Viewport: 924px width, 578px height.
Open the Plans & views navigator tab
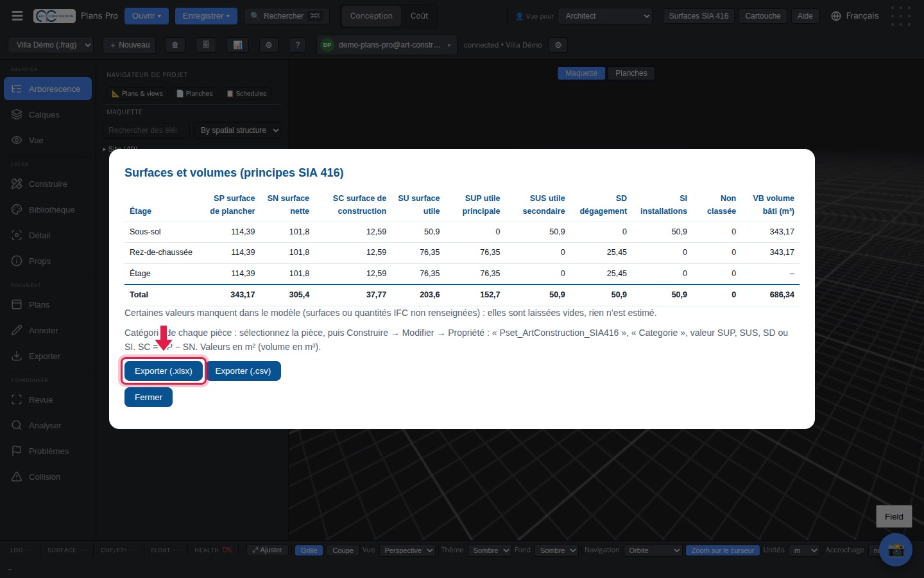(137, 94)
